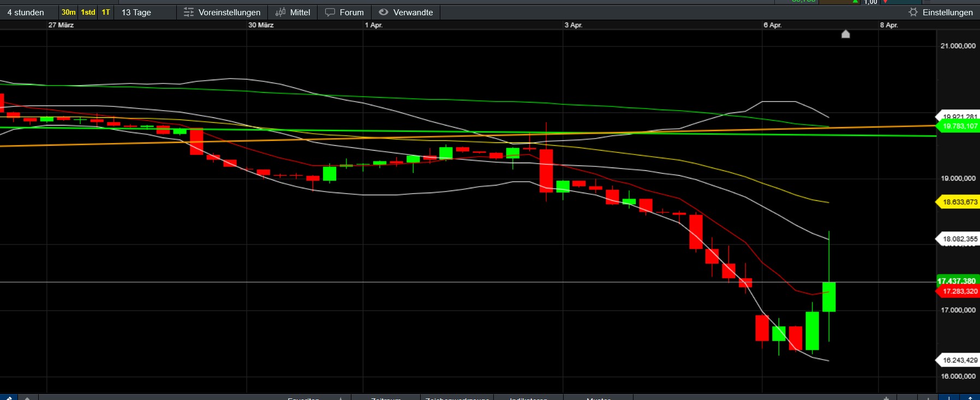The height and width of the screenshot is (400, 980).
Task: Click the '1 Apr.' date label
Action: pyautogui.click(x=374, y=25)
